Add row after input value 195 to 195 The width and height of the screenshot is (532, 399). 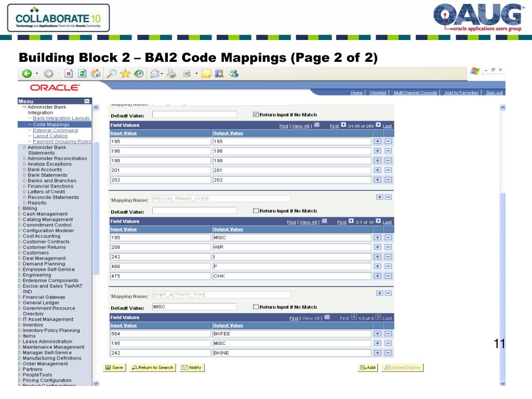(378, 141)
